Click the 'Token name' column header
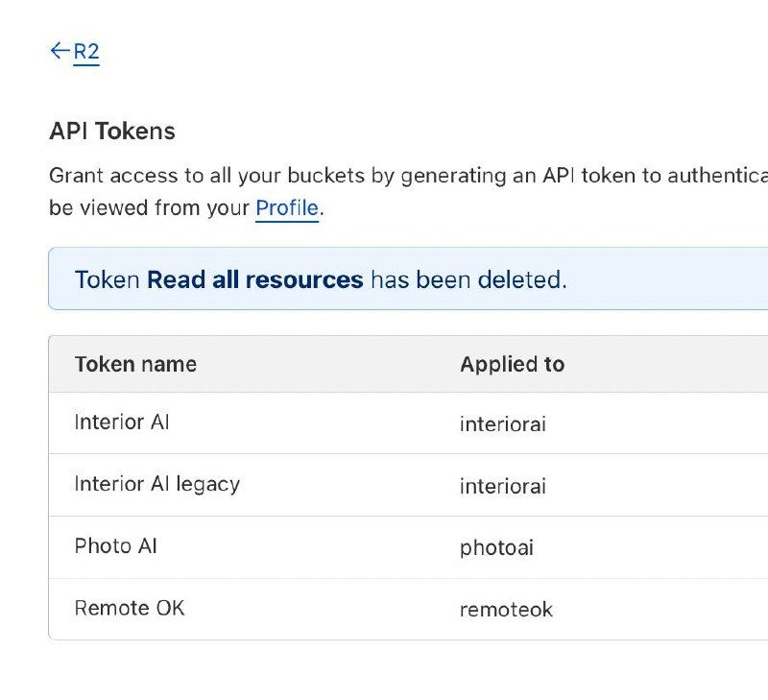Image resolution: width=768 pixels, height=700 pixels. pos(135,365)
